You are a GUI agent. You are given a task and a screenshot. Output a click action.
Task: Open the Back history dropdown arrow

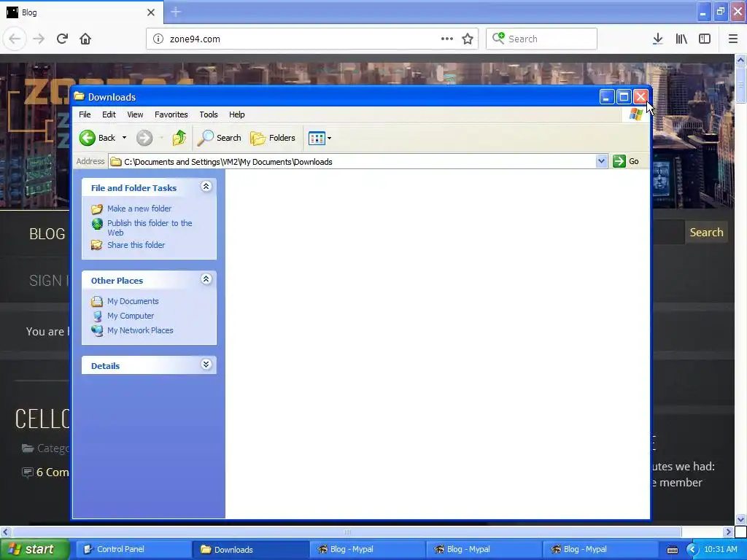[124, 138]
